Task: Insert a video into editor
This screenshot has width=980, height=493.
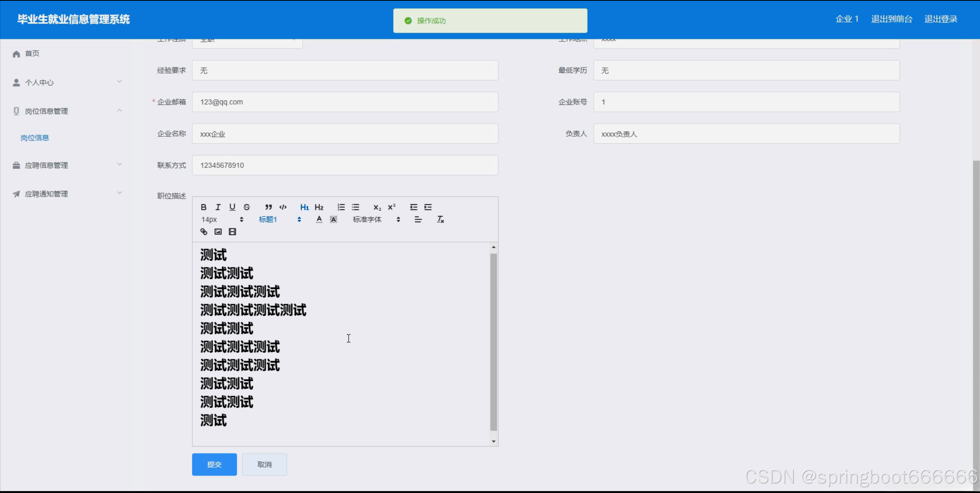Action: (x=232, y=232)
